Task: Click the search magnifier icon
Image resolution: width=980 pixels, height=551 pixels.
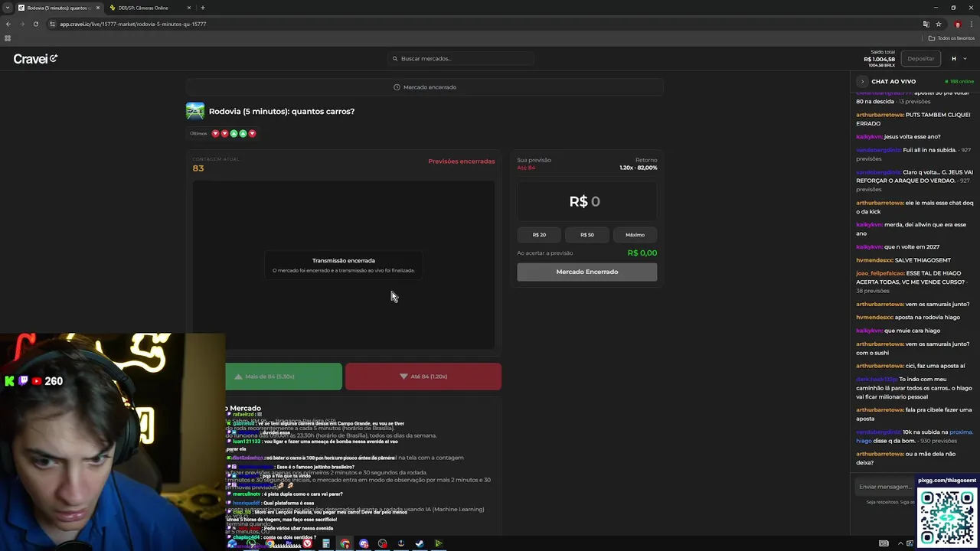Action: [395, 59]
